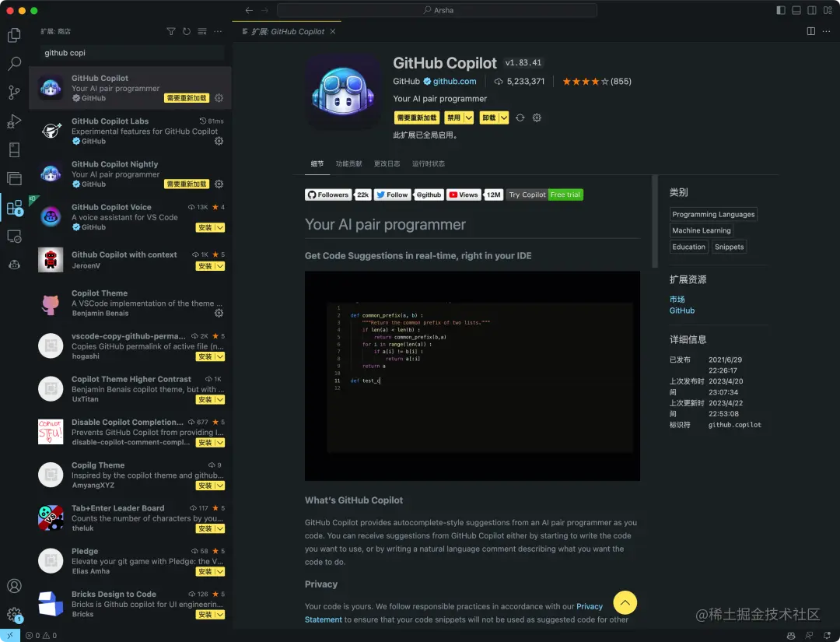
Task: Open manage gear for Copilot Theme
Action: (x=219, y=313)
